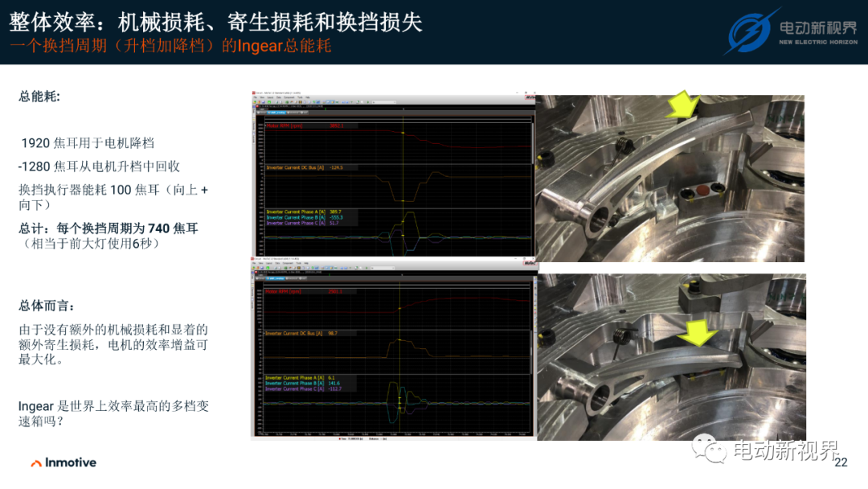Click "Motor RPM [rpm]" label in lower chart
The image size is (868, 489).
284,291
